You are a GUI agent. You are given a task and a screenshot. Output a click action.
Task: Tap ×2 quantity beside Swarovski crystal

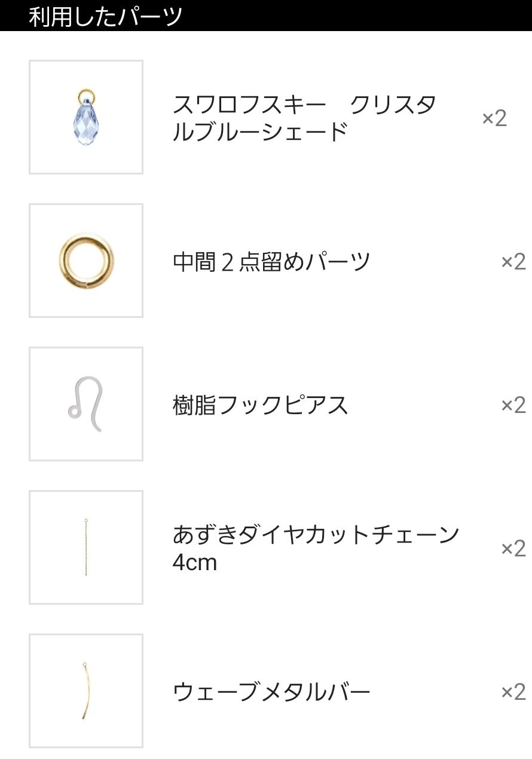pos(494,118)
